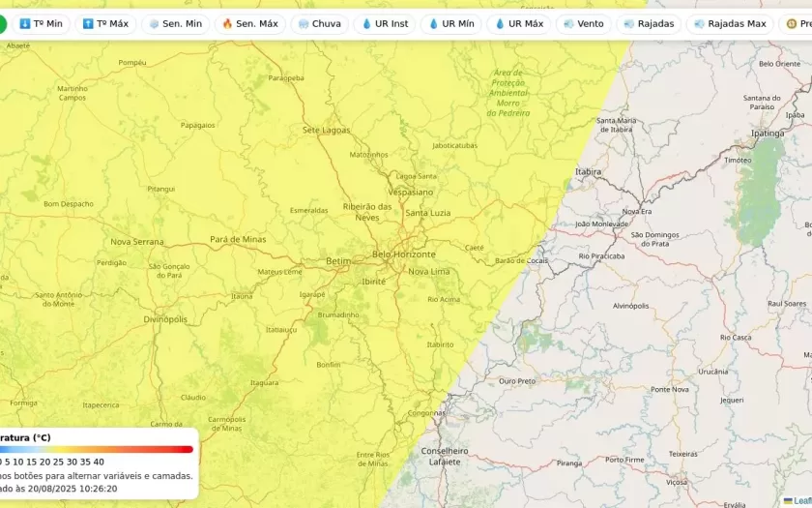Select the Tº Min temperature layer

40,23
